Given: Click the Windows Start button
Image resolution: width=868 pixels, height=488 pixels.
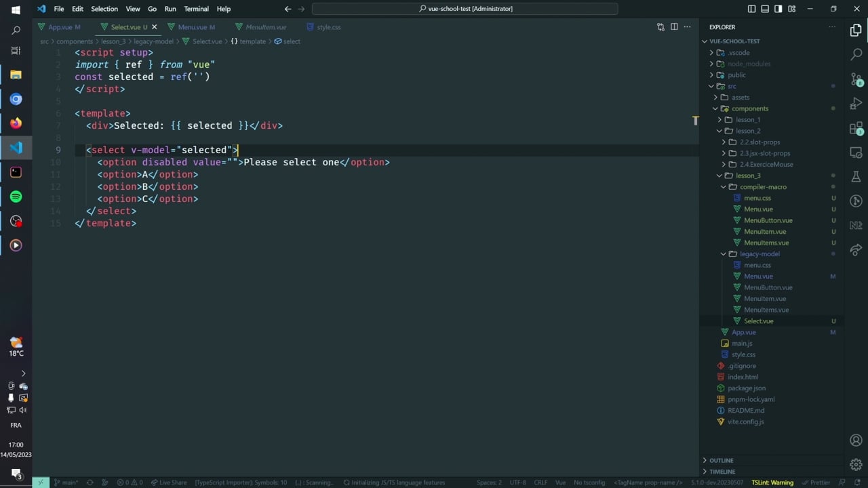Looking at the screenshot, I should click(16, 9).
